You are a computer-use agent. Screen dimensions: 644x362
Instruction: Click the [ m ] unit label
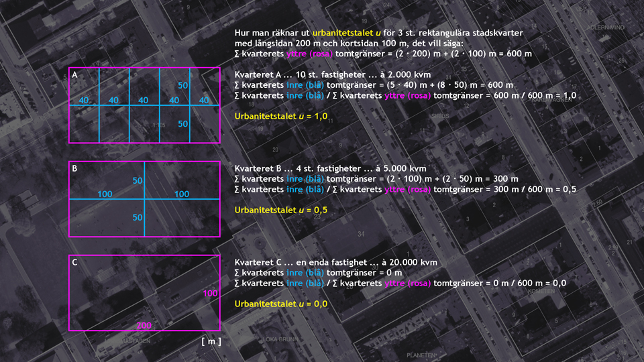pos(211,341)
